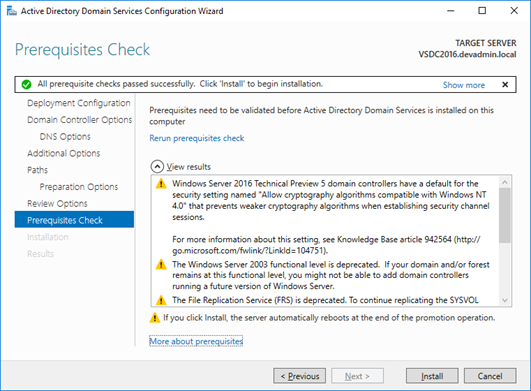Go back with the Previous button

point(300,376)
